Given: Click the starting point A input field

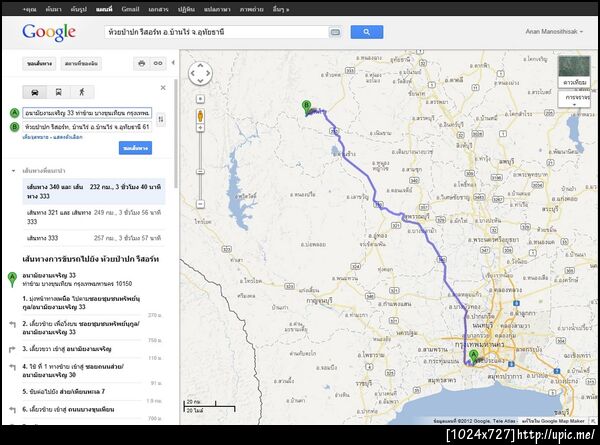Looking at the screenshot, I should coord(87,113).
